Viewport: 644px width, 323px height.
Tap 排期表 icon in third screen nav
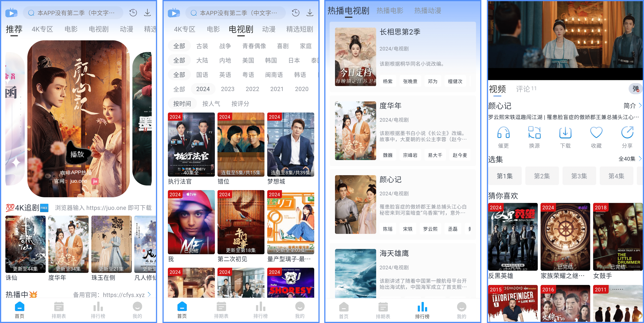tap(383, 307)
